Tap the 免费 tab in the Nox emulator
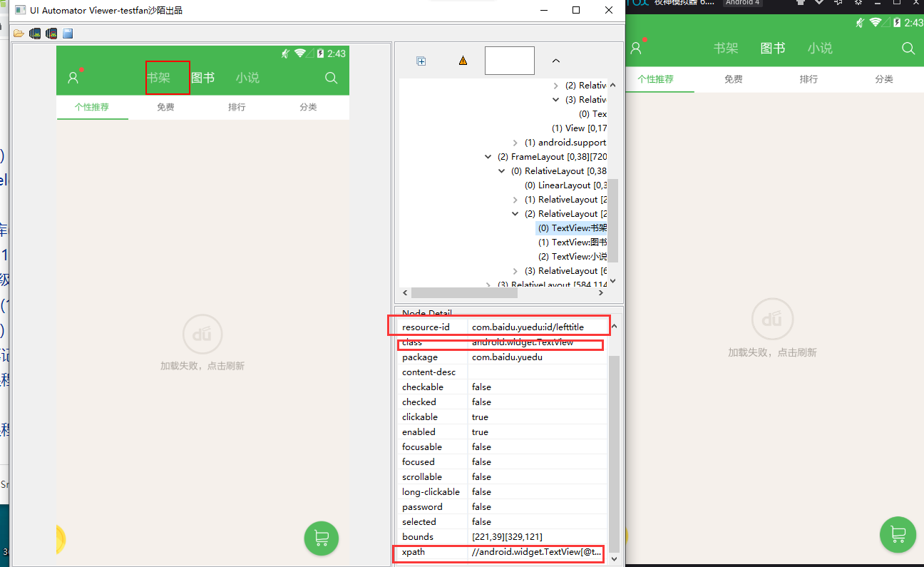 pos(734,79)
